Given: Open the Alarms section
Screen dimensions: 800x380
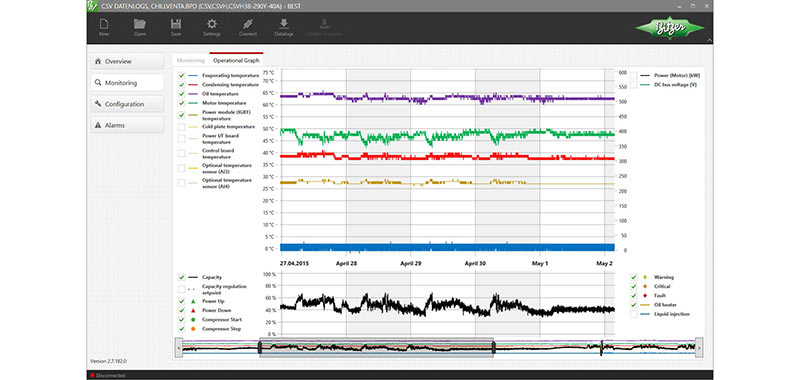Looking at the screenshot, I should coord(127,125).
